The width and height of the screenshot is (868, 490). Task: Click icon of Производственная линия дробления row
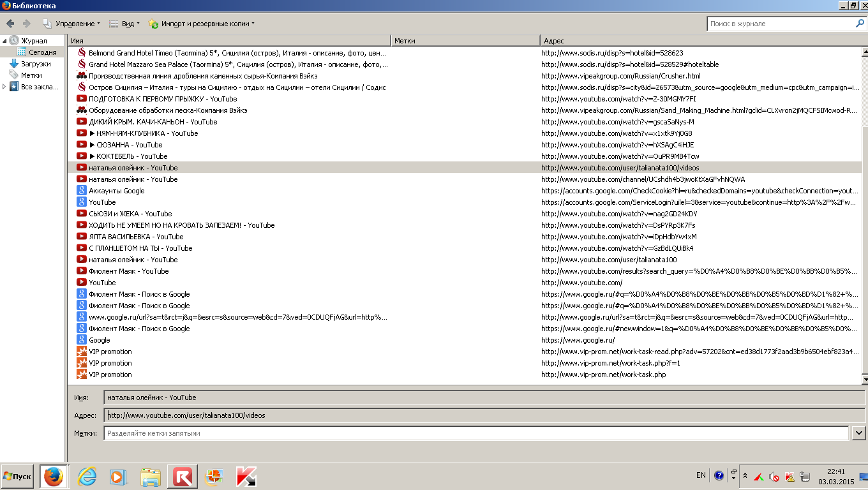(x=82, y=76)
